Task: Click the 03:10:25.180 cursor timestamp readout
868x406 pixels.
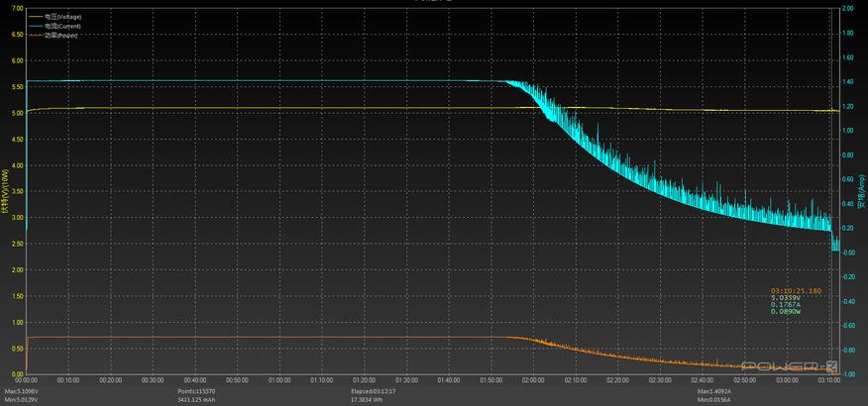Action: coord(796,290)
